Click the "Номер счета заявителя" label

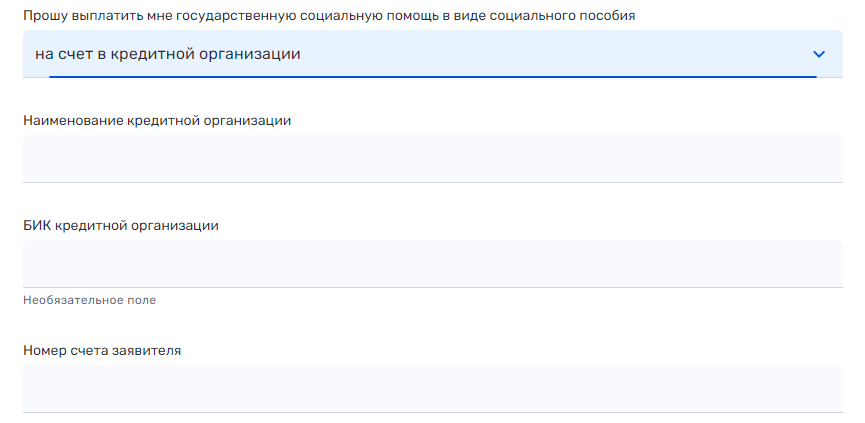(x=102, y=350)
